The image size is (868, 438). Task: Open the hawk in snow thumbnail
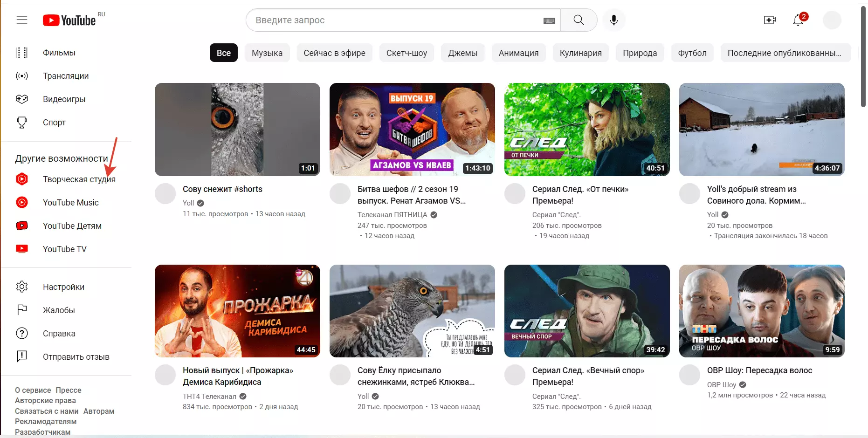412,311
